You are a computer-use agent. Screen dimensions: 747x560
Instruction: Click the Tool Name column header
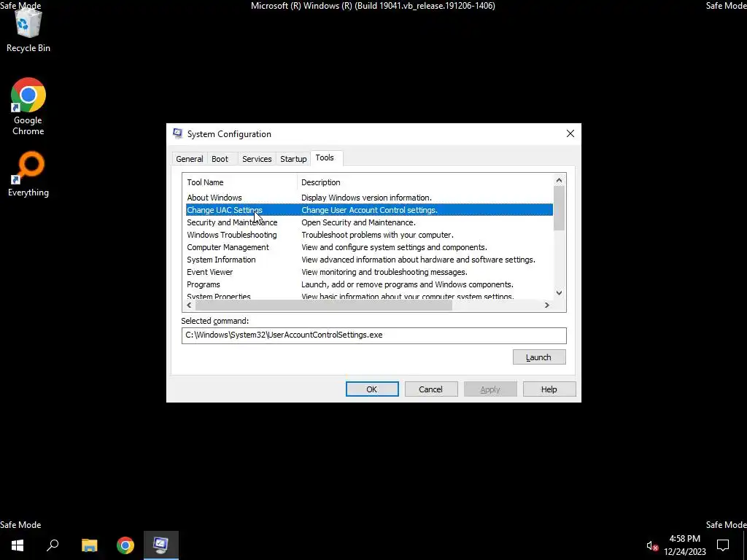(239, 182)
